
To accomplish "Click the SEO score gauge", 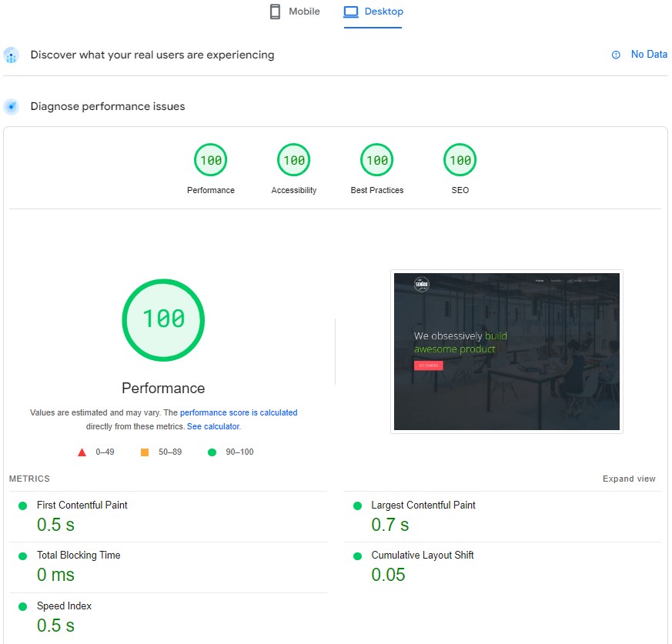I will 460,160.
